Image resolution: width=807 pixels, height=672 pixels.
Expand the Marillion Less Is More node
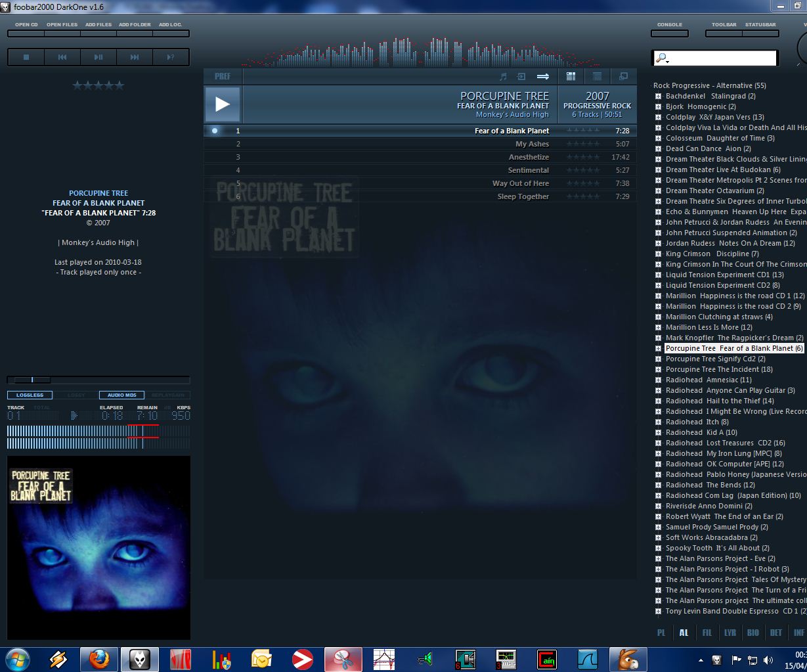pyautogui.click(x=658, y=328)
